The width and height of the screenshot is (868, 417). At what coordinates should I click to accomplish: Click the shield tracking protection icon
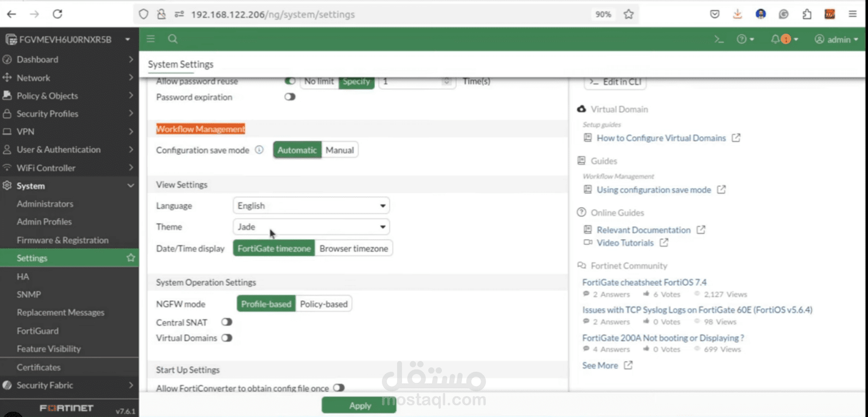tap(143, 14)
